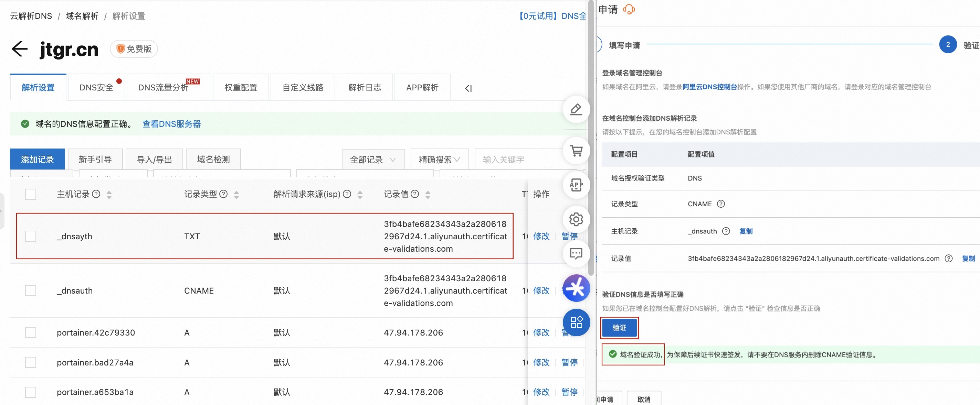Check the portainer.a653ba1a record row
The image size is (980, 405).
30,392
